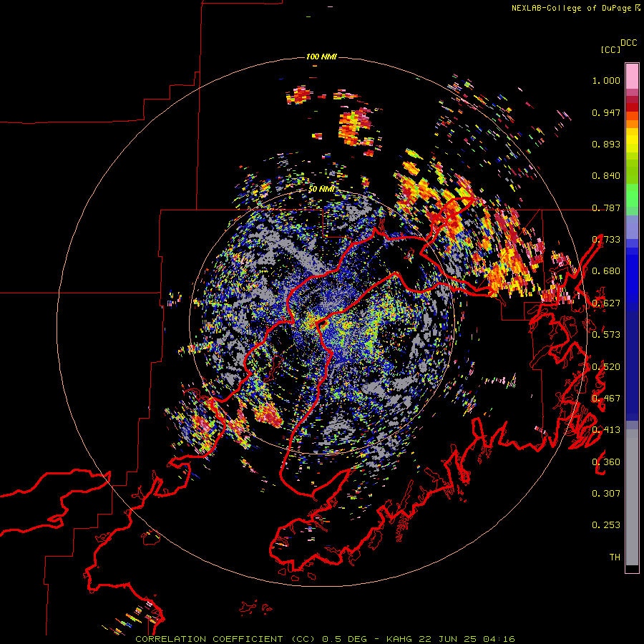
Task: Click the TH threshold label
Action: pos(615,557)
